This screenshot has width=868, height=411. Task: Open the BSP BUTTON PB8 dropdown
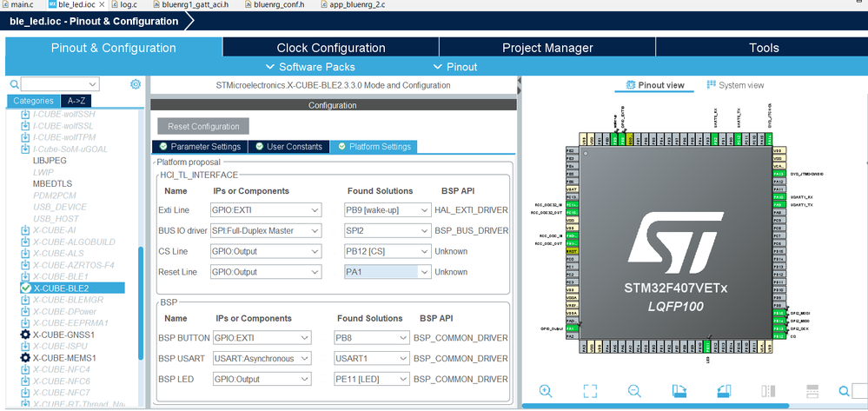pyautogui.click(x=372, y=338)
